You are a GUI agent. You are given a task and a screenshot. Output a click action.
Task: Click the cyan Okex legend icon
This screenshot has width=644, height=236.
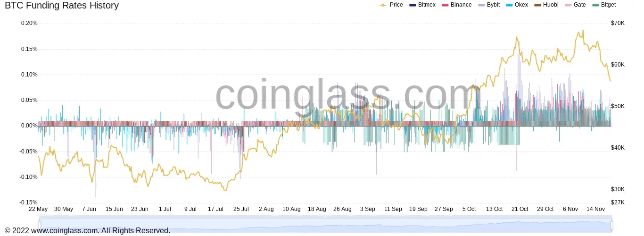click(509, 5)
